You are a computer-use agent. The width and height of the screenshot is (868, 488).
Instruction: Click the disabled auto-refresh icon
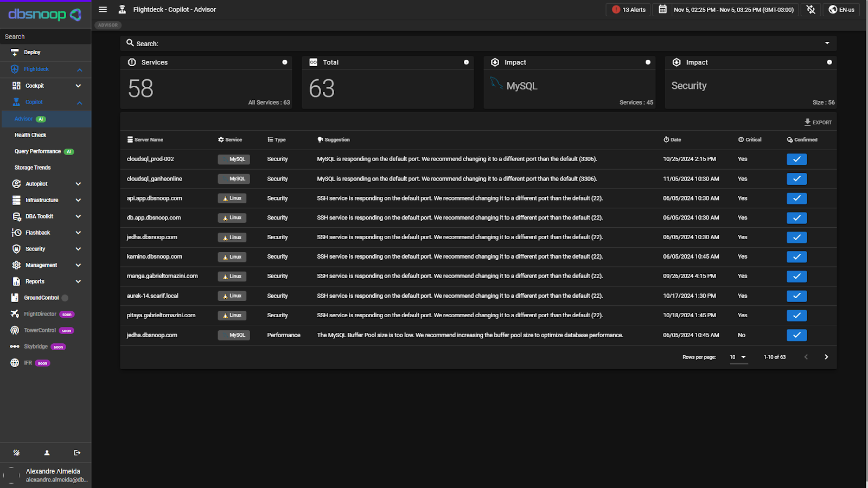point(810,9)
